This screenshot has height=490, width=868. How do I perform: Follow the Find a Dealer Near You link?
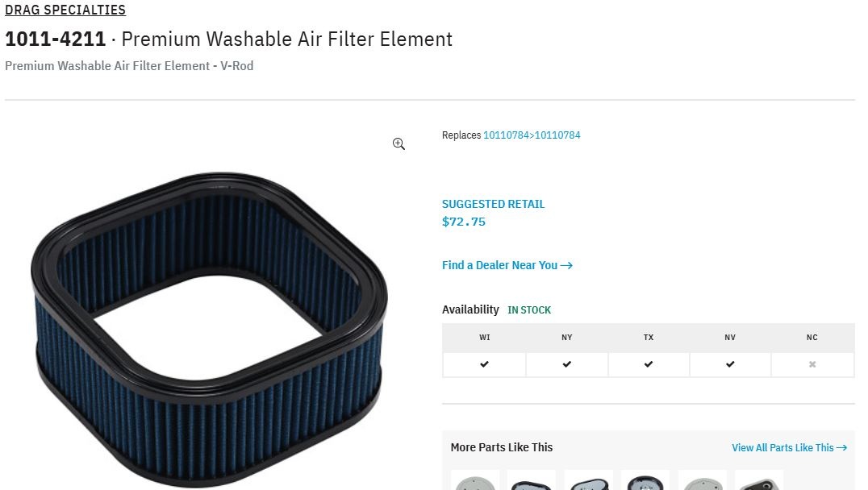click(507, 265)
